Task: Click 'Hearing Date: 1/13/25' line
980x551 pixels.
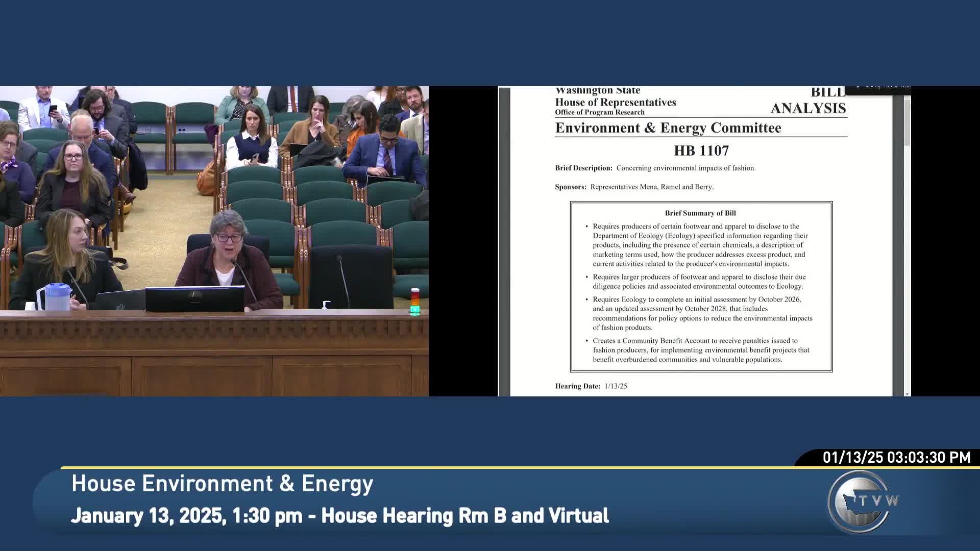Action: click(591, 386)
